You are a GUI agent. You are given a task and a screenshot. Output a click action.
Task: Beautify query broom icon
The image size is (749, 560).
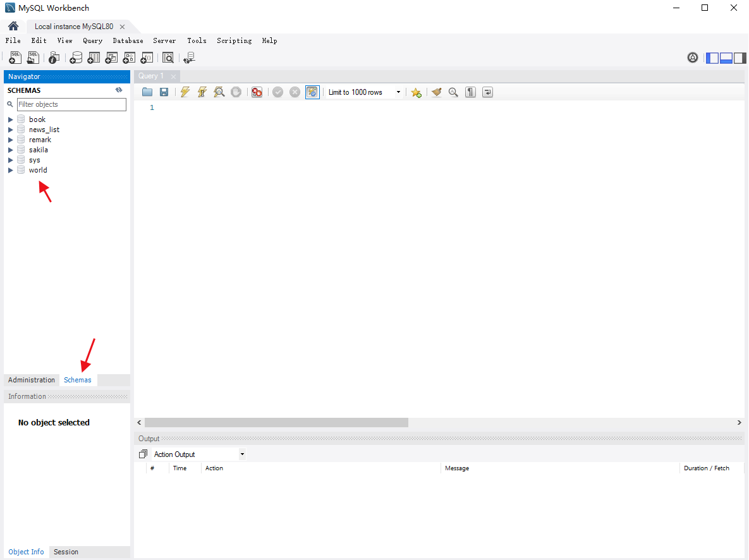pos(437,92)
